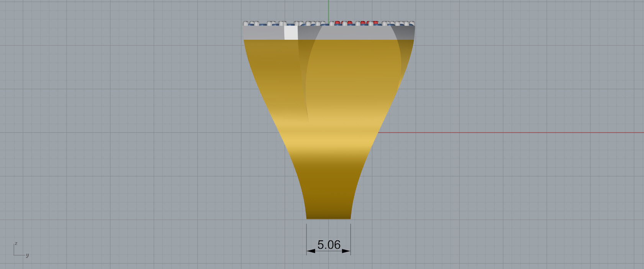Select the 5.06 dimension text
The height and width of the screenshot is (269, 644).
(x=329, y=245)
